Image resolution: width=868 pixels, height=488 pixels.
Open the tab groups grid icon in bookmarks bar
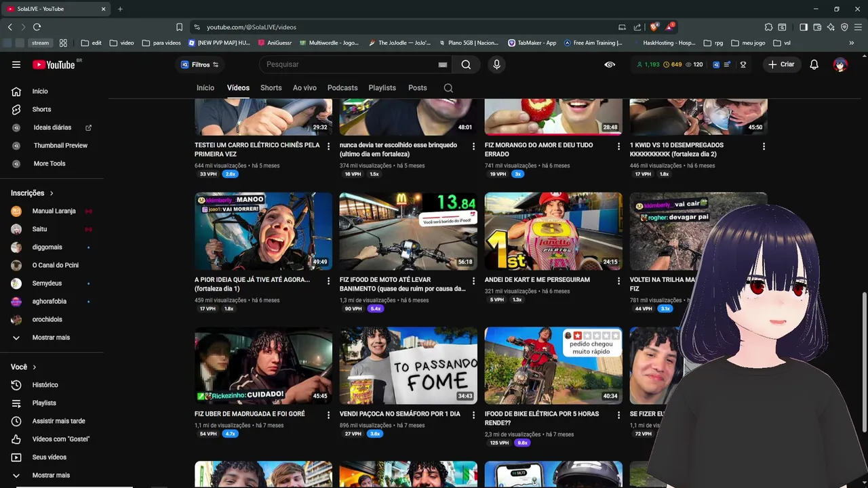(63, 43)
